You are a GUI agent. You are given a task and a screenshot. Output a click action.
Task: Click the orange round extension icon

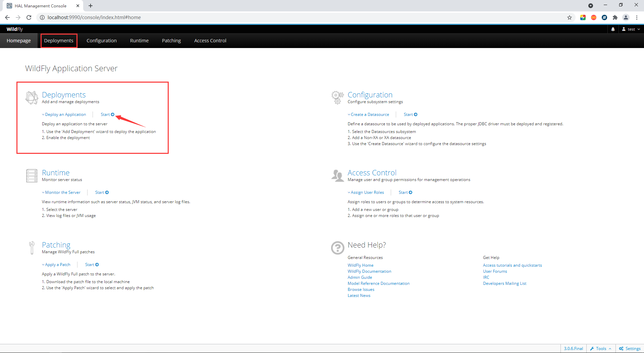(x=594, y=17)
